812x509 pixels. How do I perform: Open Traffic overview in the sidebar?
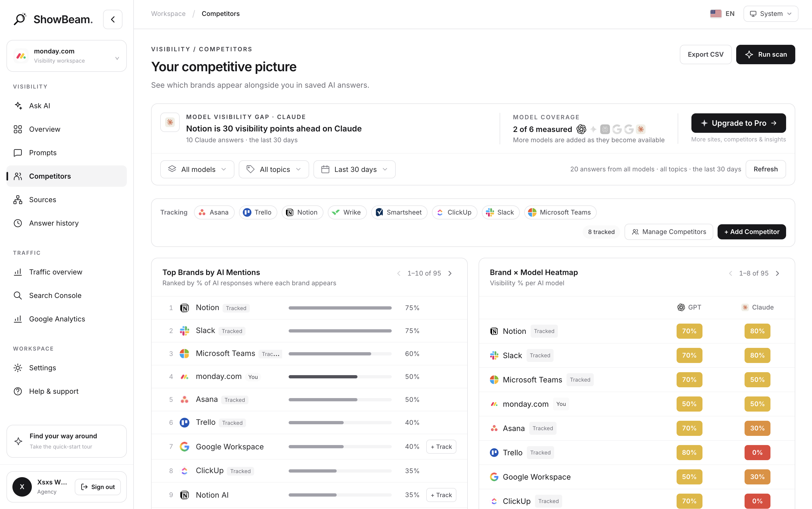pos(67,272)
